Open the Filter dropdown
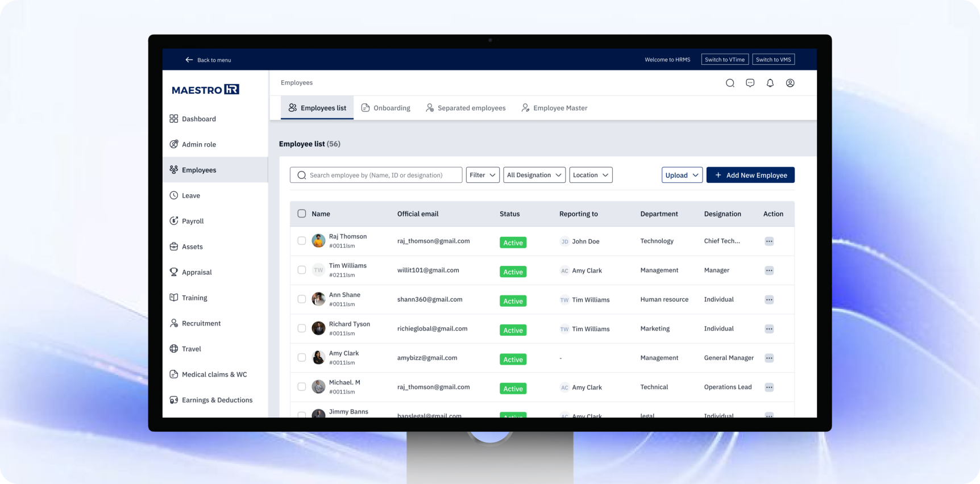The width and height of the screenshot is (980, 484). [x=483, y=175]
